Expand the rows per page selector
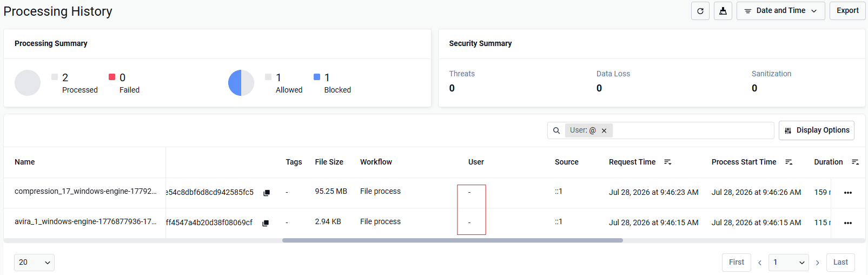The height and width of the screenshot is (275, 868). (34, 263)
